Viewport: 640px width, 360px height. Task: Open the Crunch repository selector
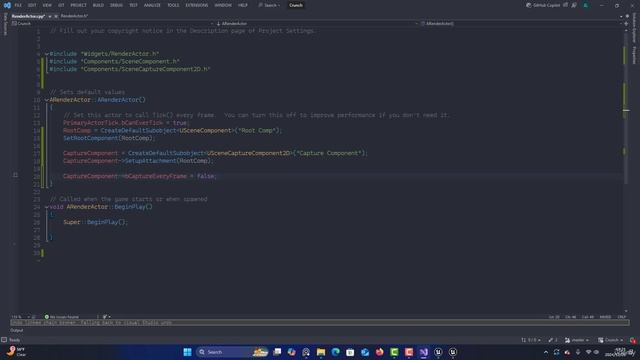611,340
